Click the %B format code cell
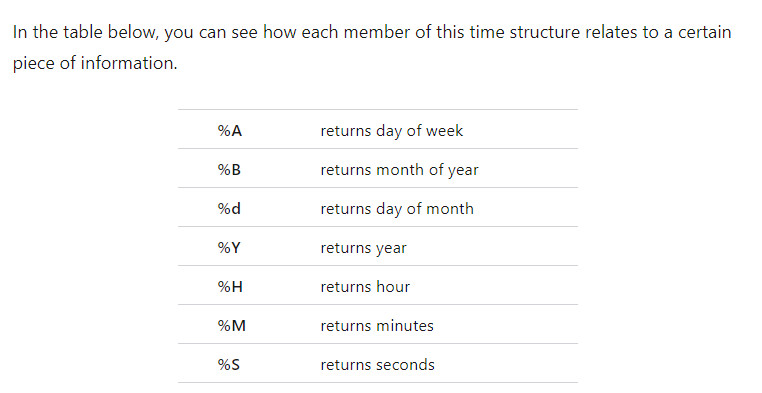 coord(229,170)
